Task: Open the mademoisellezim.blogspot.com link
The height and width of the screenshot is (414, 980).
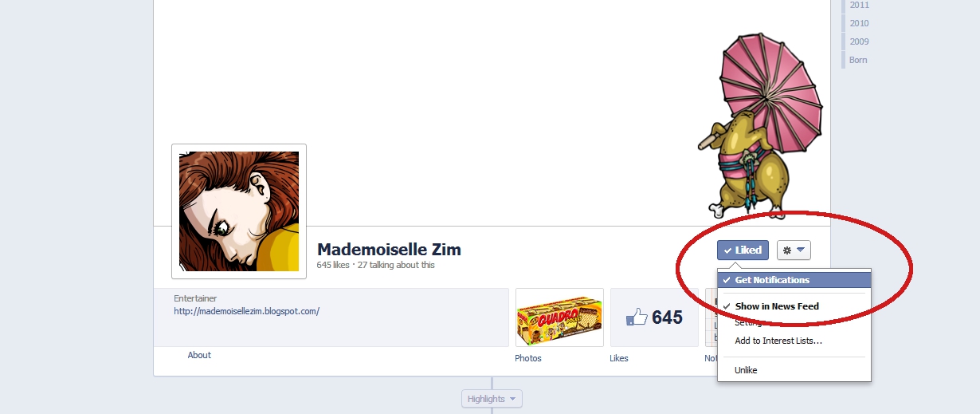Action: pyautogui.click(x=246, y=312)
